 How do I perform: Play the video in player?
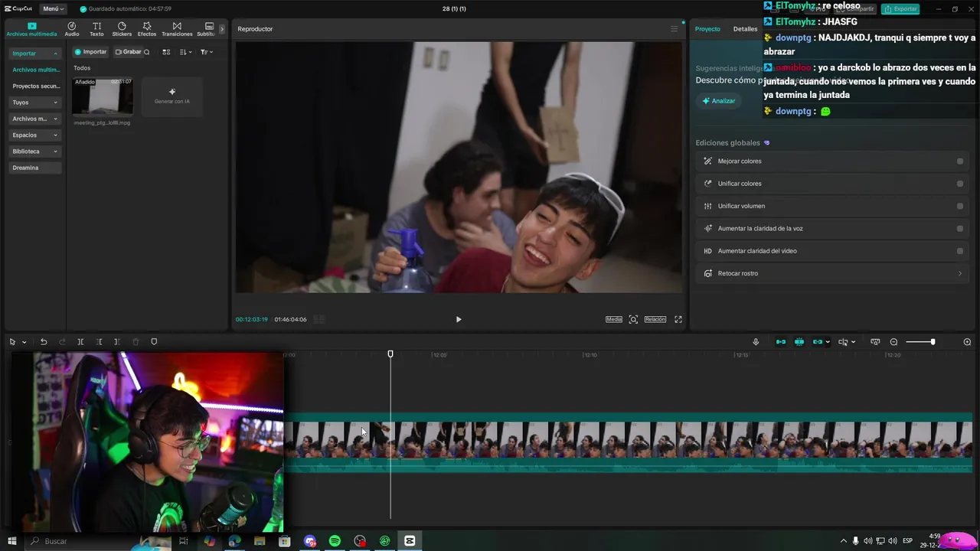click(x=459, y=319)
